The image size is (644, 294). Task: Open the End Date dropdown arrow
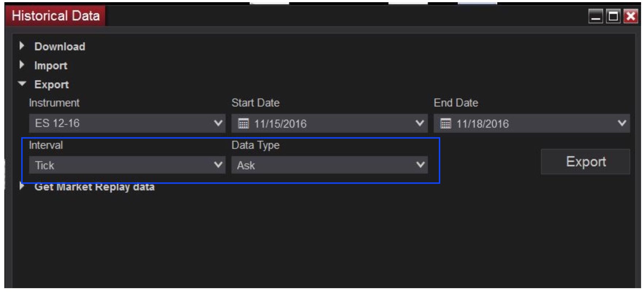click(622, 123)
